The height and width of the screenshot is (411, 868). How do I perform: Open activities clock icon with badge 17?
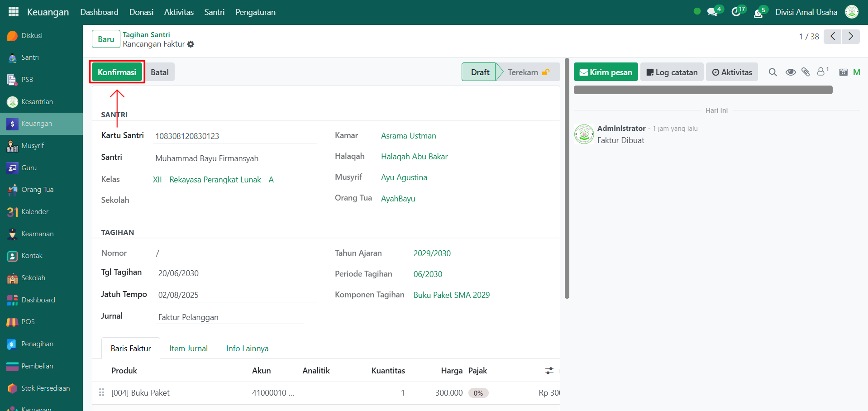point(736,12)
